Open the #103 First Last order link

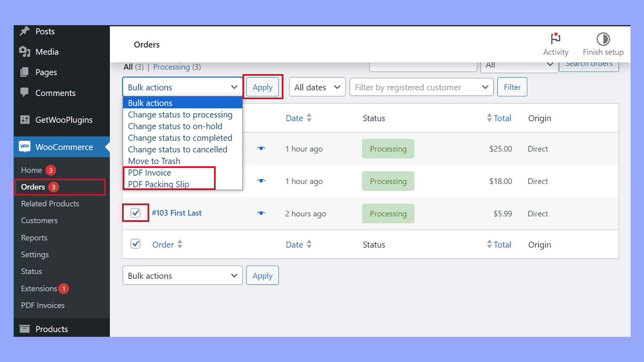(x=176, y=213)
